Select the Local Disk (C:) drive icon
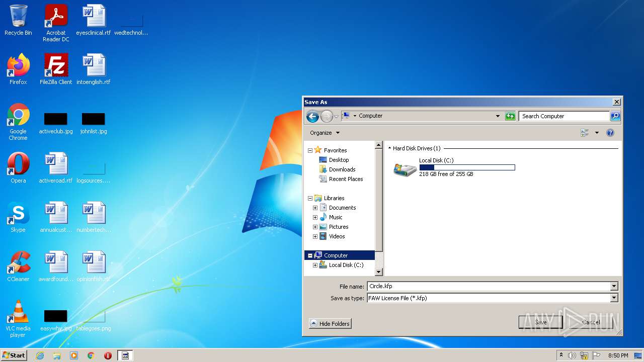Screen dimensions: 644x362 pos(405,168)
